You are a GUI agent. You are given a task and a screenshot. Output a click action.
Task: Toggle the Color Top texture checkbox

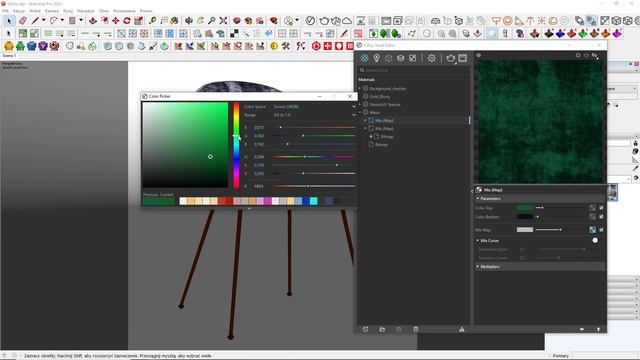(x=601, y=208)
